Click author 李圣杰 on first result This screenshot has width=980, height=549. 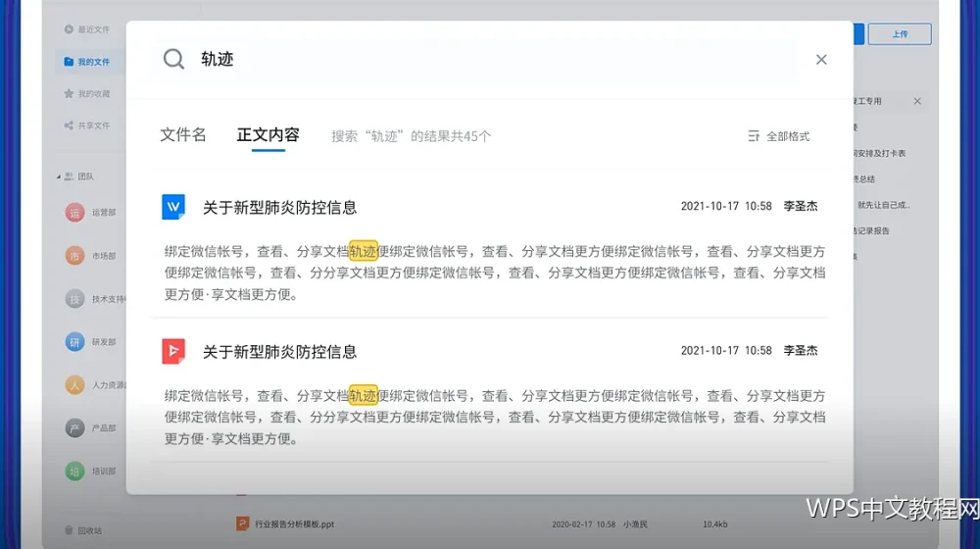tap(801, 206)
